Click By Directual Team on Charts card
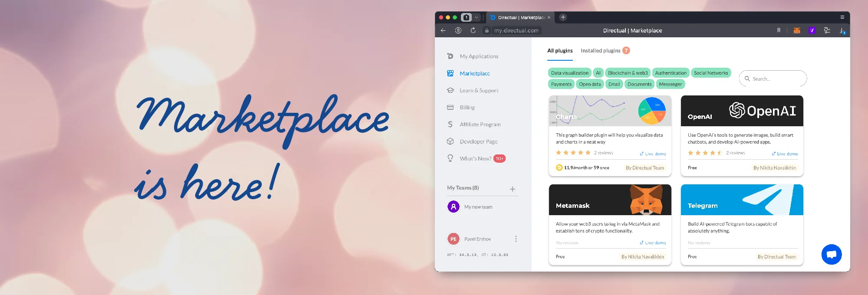 [x=644, y=168]
